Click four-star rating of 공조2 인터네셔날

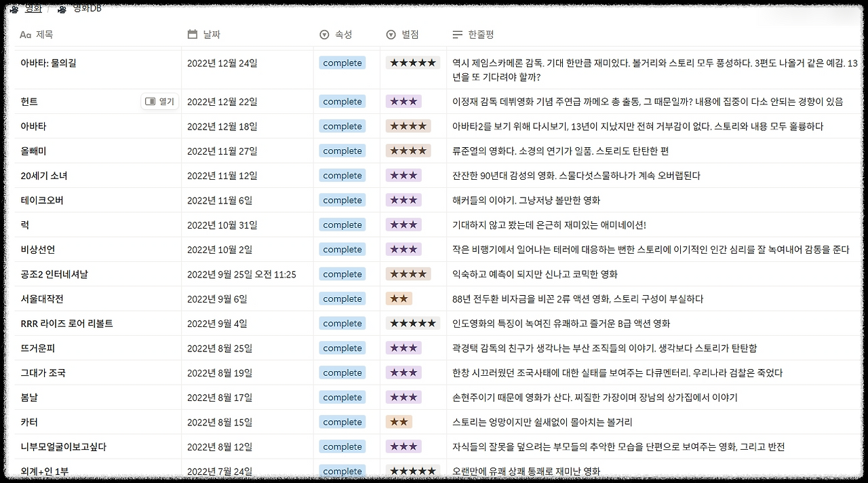[408, 275]
